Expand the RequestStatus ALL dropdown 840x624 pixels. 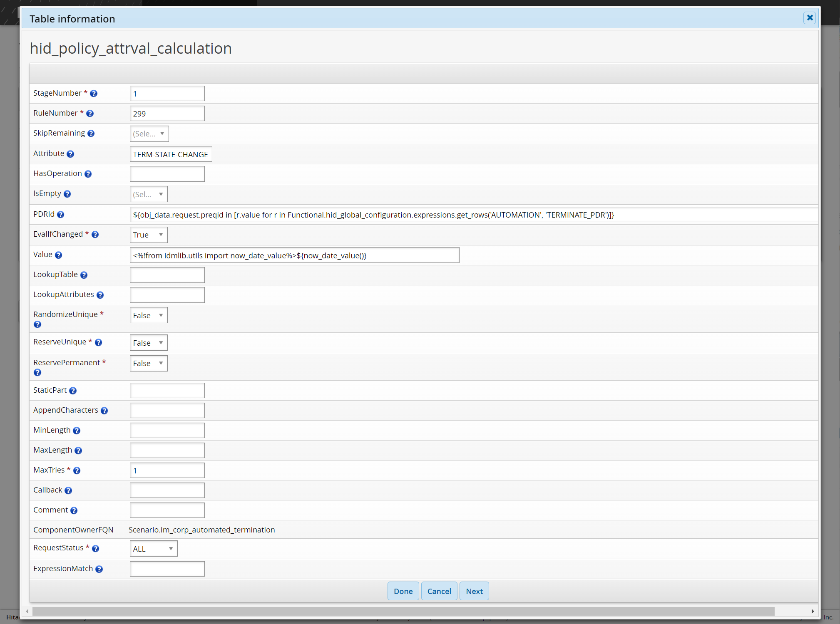(153, 549)
